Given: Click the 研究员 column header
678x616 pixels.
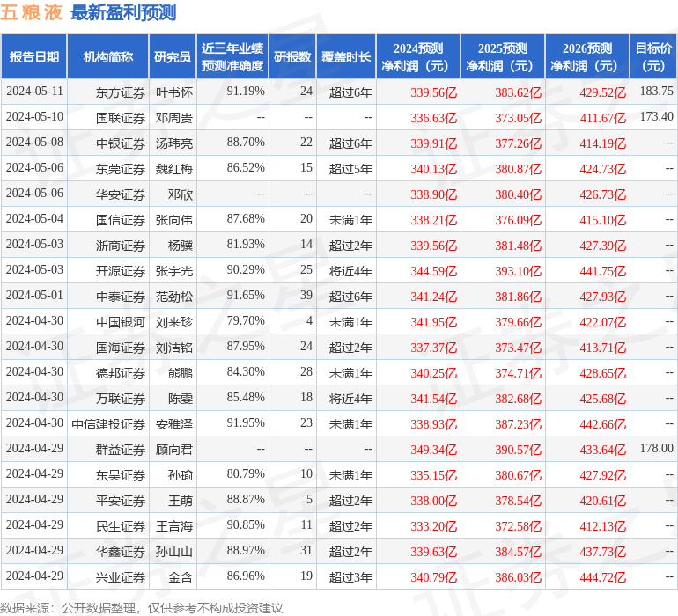Looking at the screenshot, I should pos(173,56).
